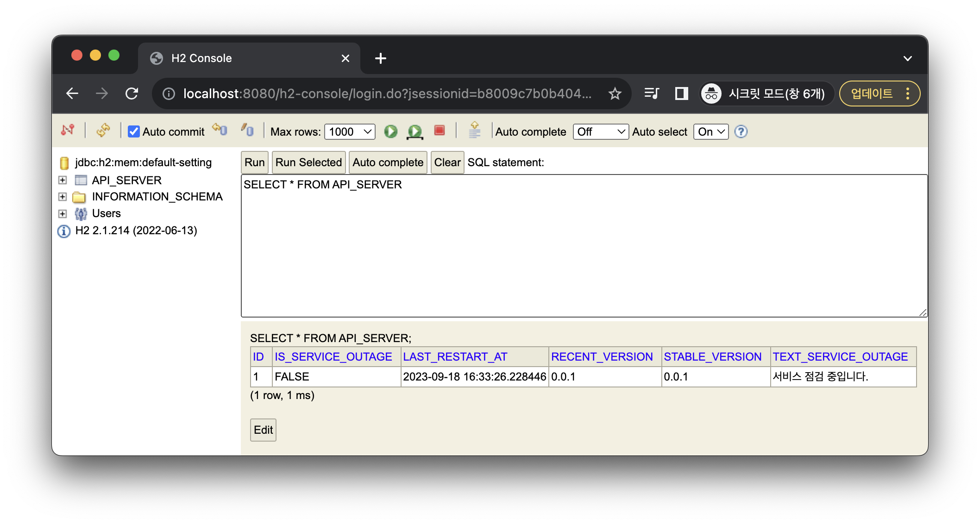
Task: Expand the Users node
Action: (63, 213)
